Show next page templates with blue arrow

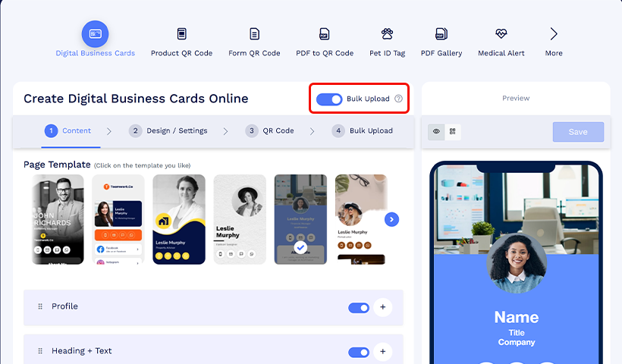tap(391, 219)
